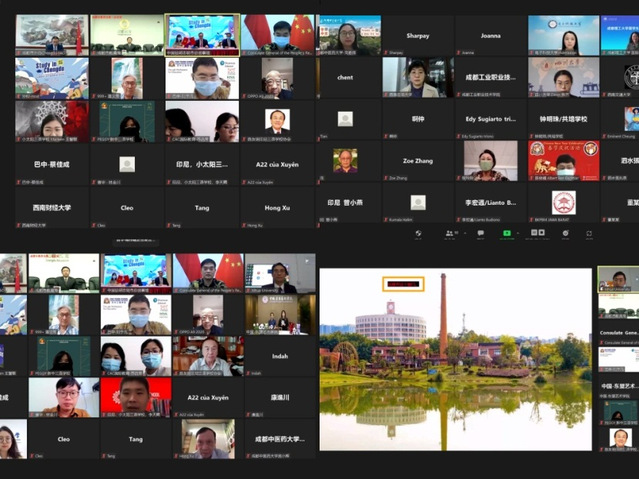Click the green Share Screen icon
Image resolution: width=639 pixels, height=479 pixels.
(507, 232)
